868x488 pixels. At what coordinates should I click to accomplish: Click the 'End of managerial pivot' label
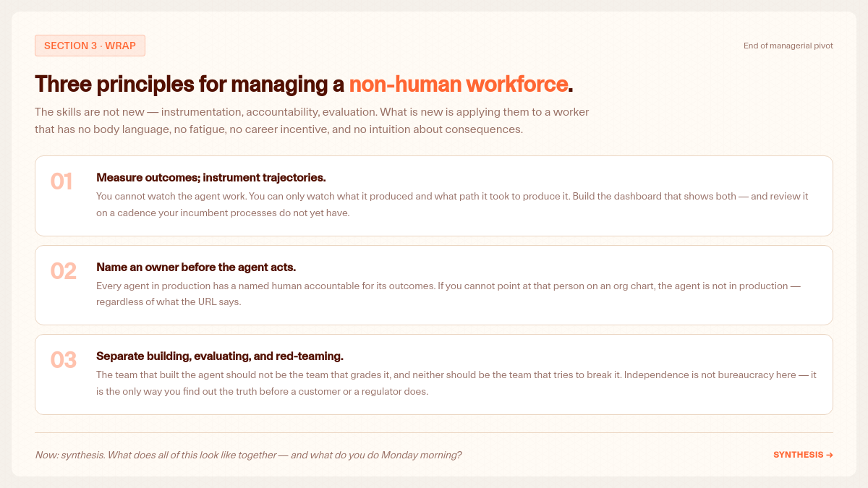(x=788, y=46)
